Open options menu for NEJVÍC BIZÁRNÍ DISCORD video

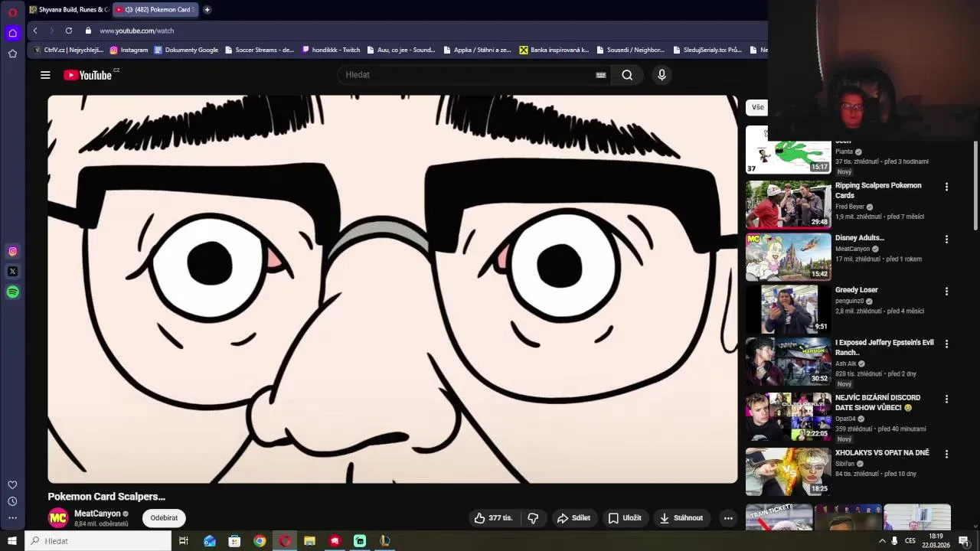tap(946, 399)
